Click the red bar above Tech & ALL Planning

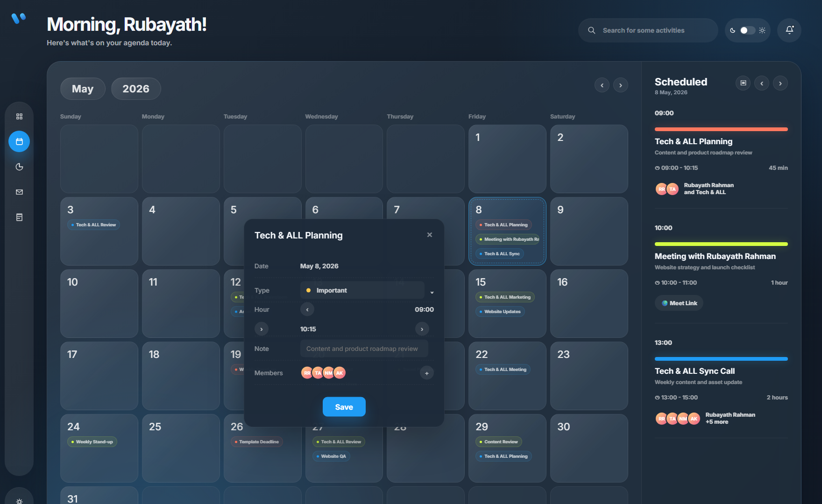(721, 129)
